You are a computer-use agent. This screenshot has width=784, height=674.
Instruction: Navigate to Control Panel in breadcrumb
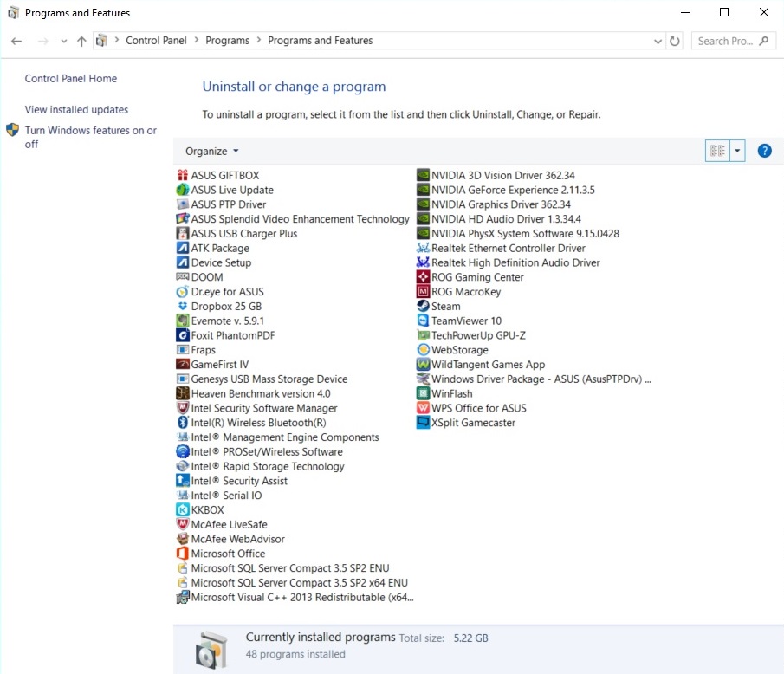pos(156,41)
